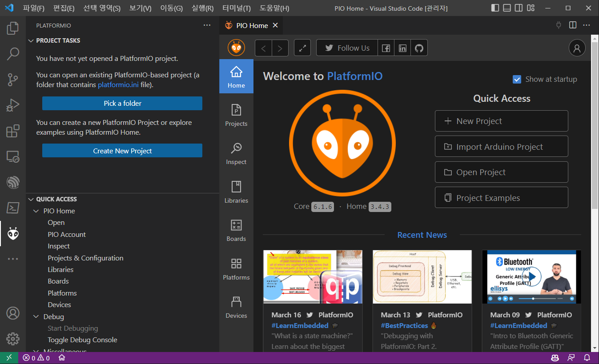Screen dimensions: 599x364
Task: Click Create New Project button
Action: tap(122, 151)
